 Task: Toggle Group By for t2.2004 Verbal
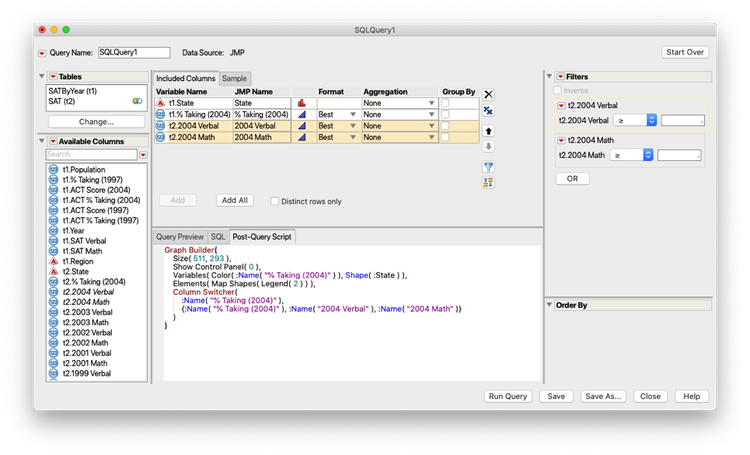point(445,126)
